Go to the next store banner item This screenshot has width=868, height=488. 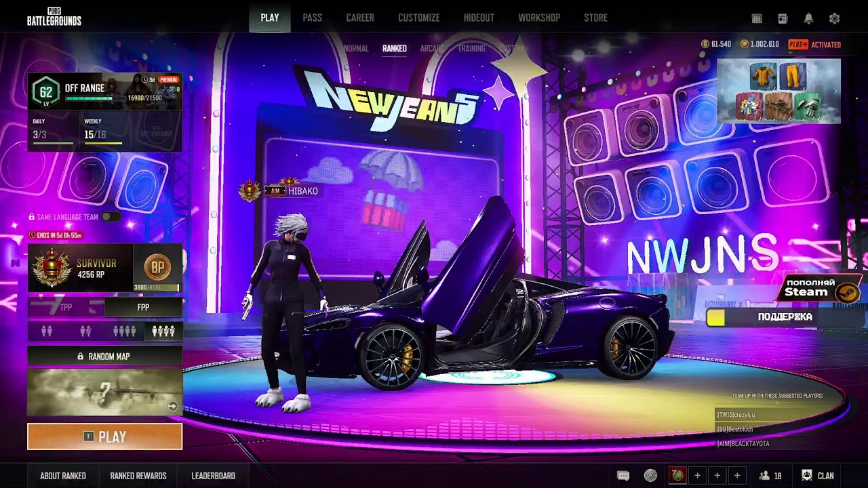point(835,91)
